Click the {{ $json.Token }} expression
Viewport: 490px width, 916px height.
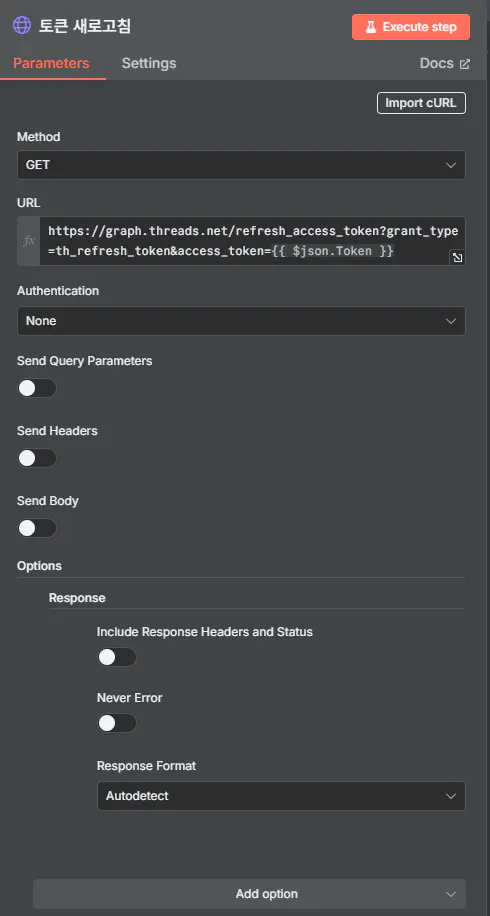tap(333, 251)
